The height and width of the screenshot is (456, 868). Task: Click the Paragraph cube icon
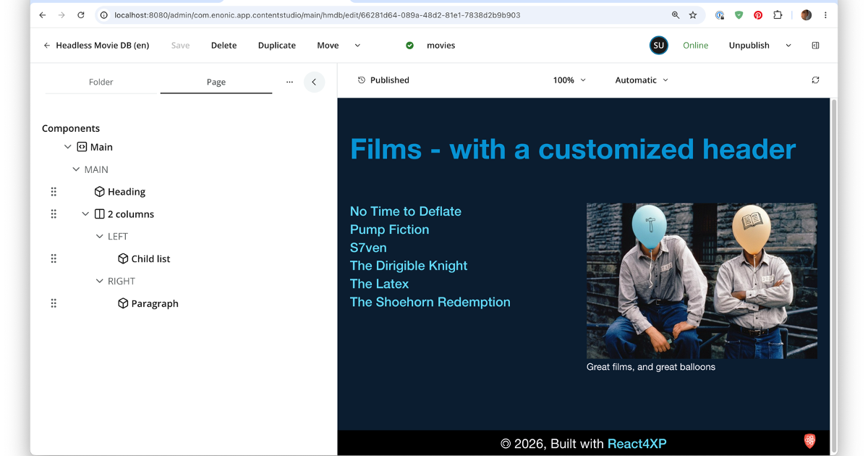click(123, 303)
